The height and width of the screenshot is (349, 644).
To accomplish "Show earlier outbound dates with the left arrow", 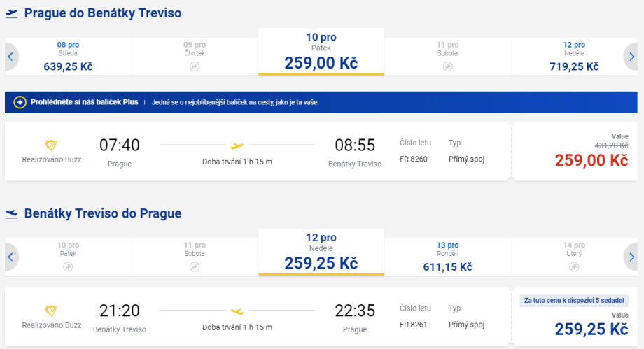I will [x=10, y=57].
